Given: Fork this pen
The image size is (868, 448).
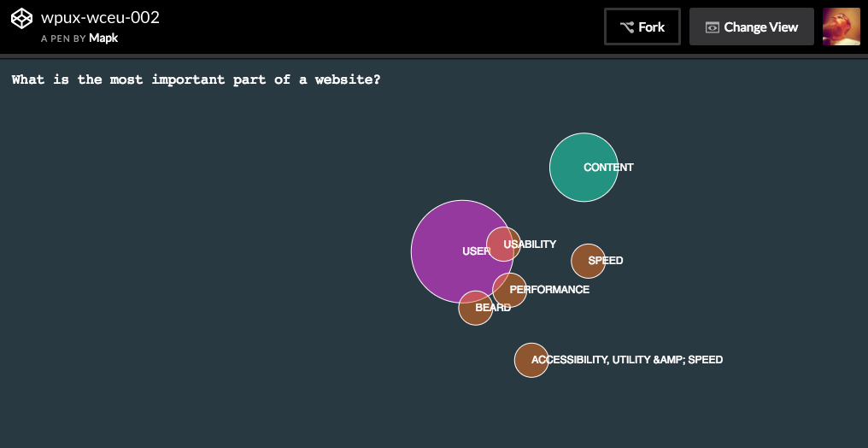Looking at the screenshot, I should [x=642, y=27].
